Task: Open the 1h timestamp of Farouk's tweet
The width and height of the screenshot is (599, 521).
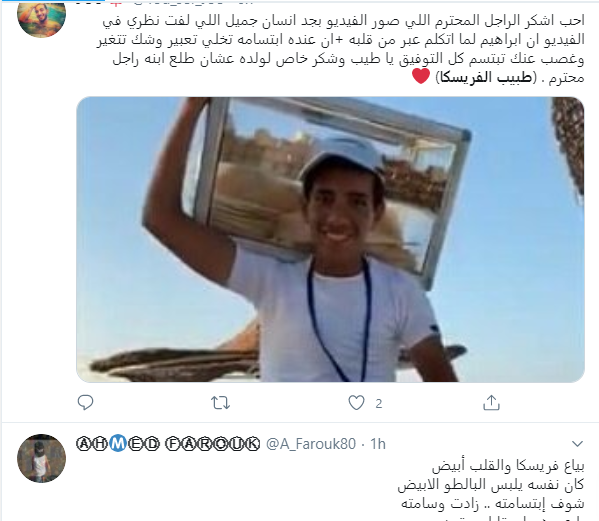Action: click(378, 444)
